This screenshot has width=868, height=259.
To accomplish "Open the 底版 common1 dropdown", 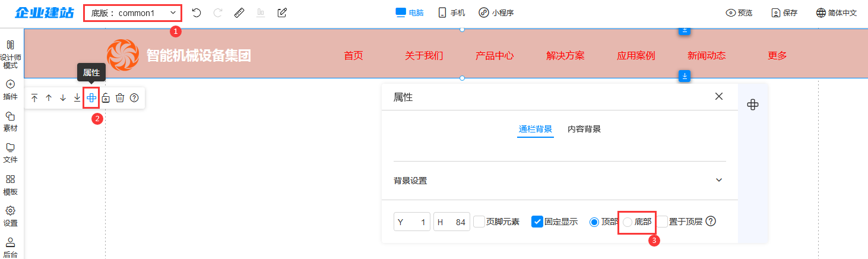I will click(134, 12).
